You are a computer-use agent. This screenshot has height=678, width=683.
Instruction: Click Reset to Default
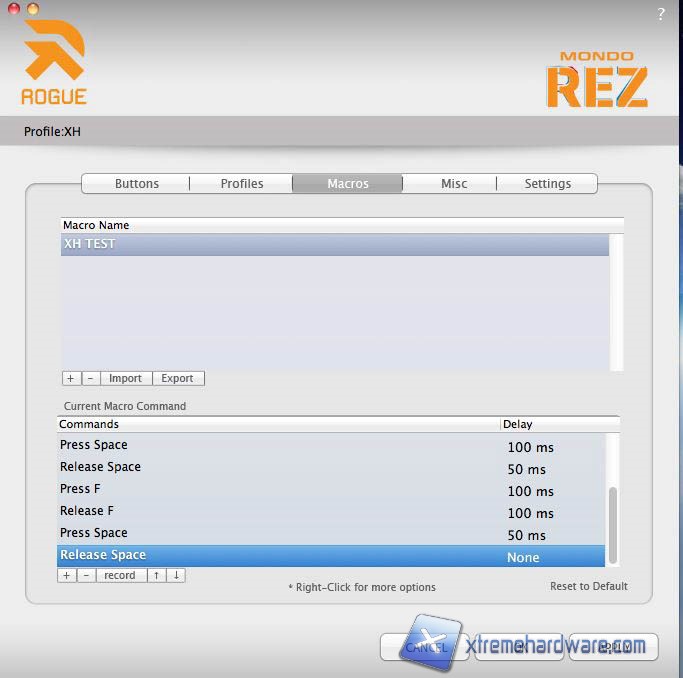pos(589,586)
